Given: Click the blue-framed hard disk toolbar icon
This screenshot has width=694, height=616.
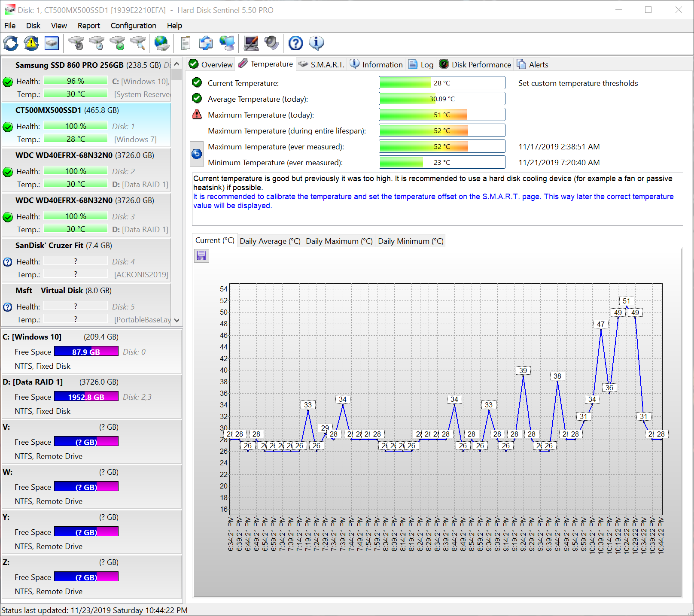Looking at the screenshot, I should tap(52, 43).
